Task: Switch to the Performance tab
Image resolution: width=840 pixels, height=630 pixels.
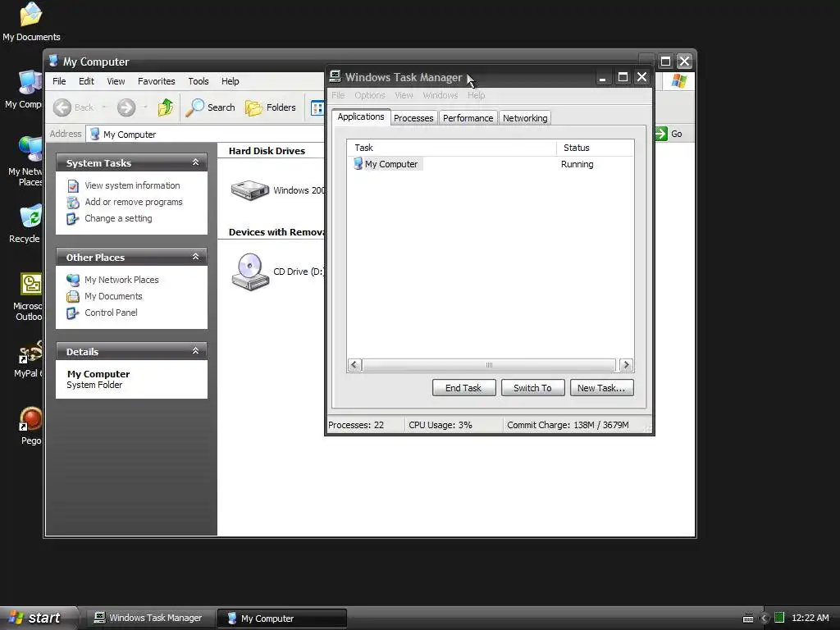Action: (x=468, y=118)
